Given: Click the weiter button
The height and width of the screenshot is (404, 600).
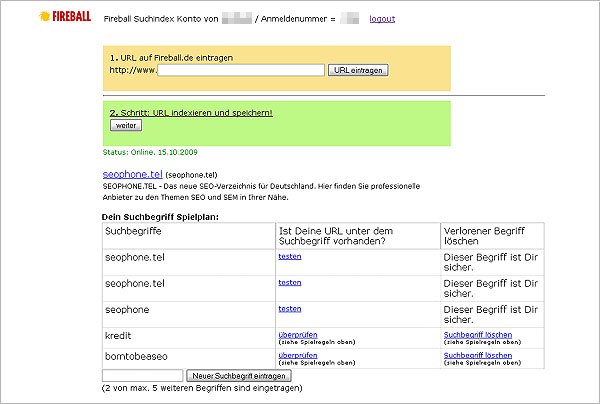Looking at the screenshot, I should pyautogui.click(x=125, y=125).
